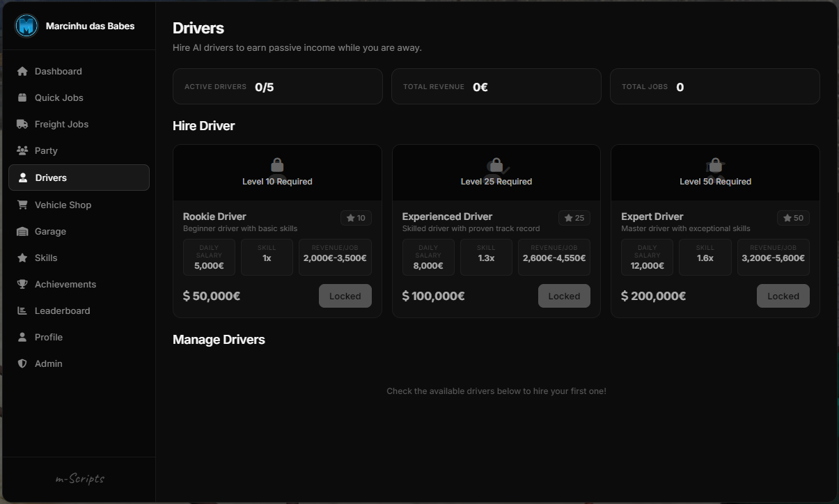This screenshot has height=504, width=839.
Task: Go to Freight Jobs section
Action: click(79, 124)
